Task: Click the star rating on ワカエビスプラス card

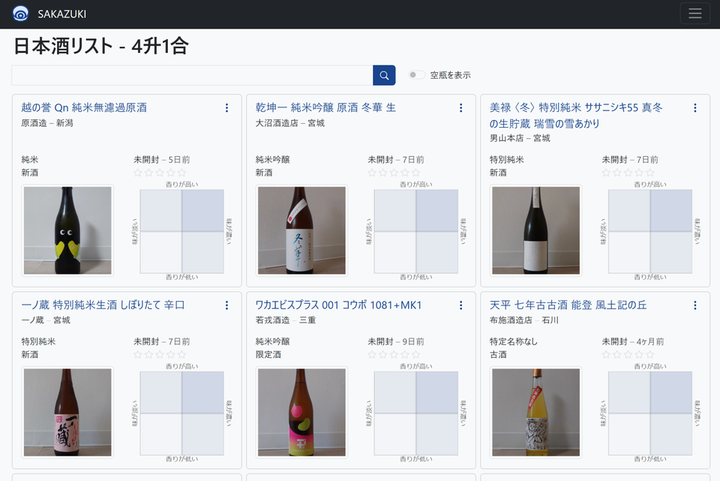Action: 394,354
